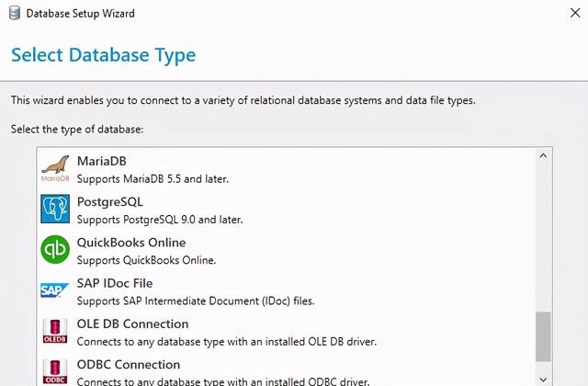This screenshot has height=386, width=588.
Task: Select the MariaDB seal logo icon
Action: 55,168
